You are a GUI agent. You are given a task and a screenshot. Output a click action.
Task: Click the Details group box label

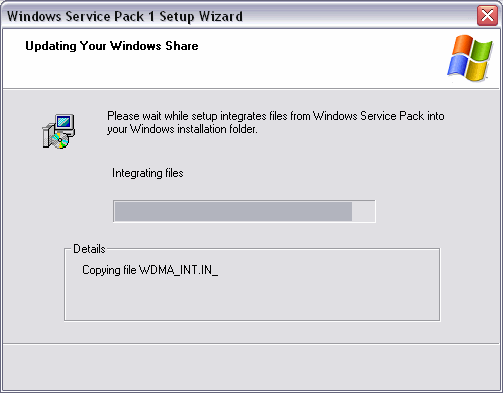point(89,249)
